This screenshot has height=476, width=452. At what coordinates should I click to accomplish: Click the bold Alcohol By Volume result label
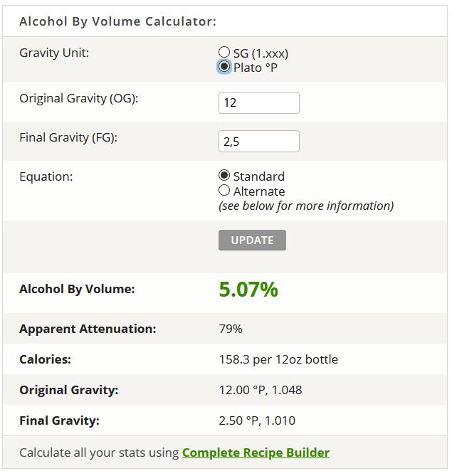pos(77,289)
